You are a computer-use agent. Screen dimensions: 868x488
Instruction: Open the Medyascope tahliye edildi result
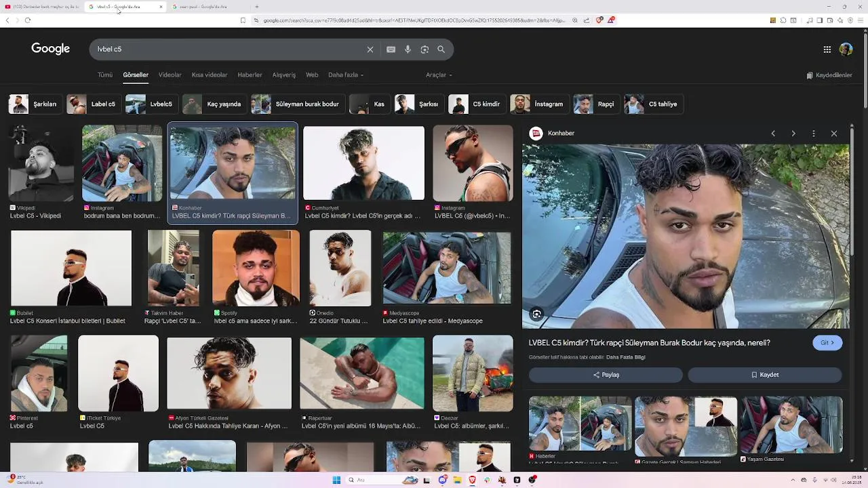pyautogui.click(x=446, y=268)
